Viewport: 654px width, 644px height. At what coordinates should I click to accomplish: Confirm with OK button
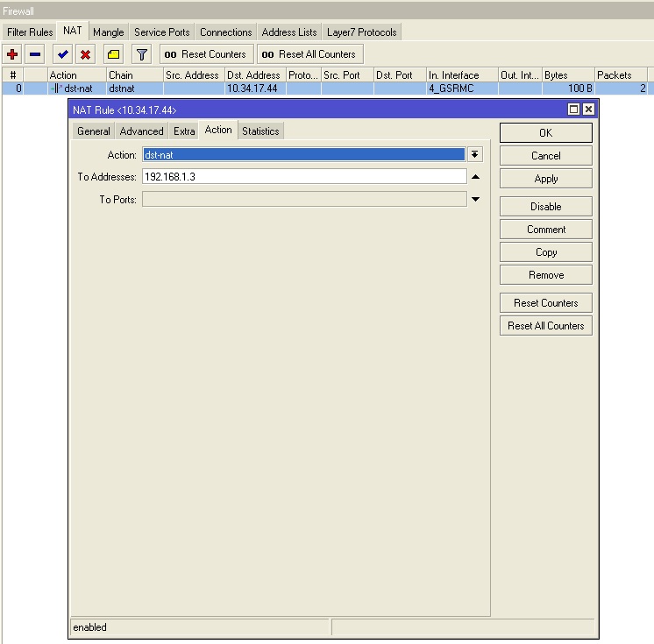545,133
